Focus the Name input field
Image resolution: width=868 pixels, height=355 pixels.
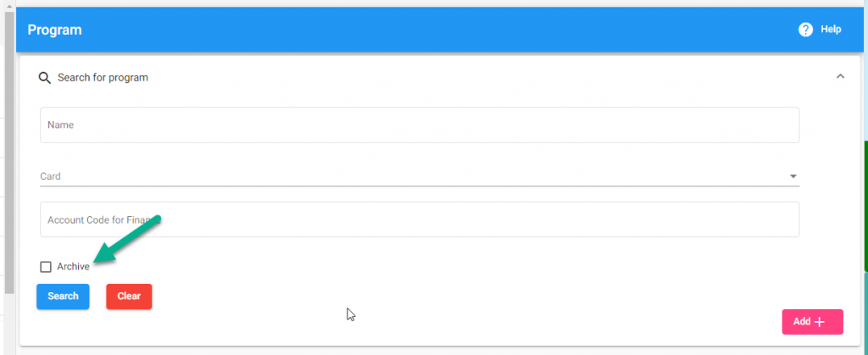coord(420,125)
